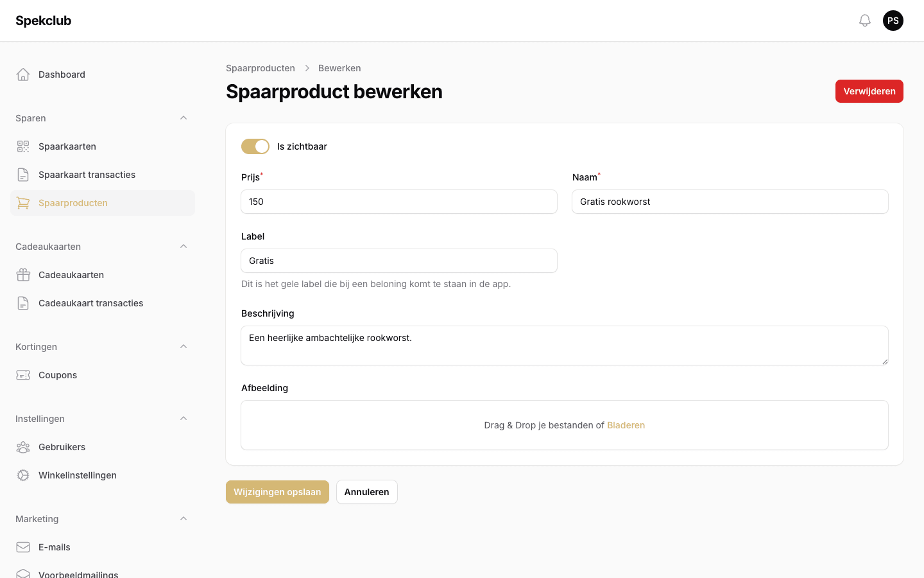Screen dimensions: 924x578
Task: Open the PS user avatar menu
Action: point(893,21)
